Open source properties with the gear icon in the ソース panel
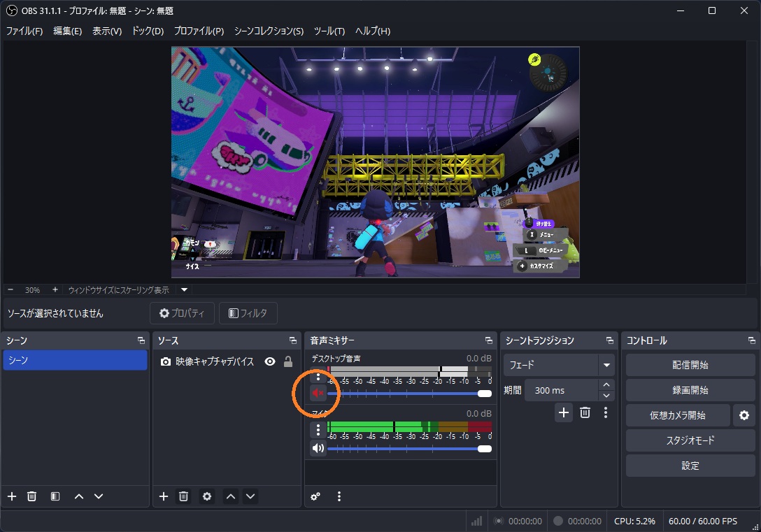The width and height of the screenshot is (761, 532). click(x=207, y=496)
